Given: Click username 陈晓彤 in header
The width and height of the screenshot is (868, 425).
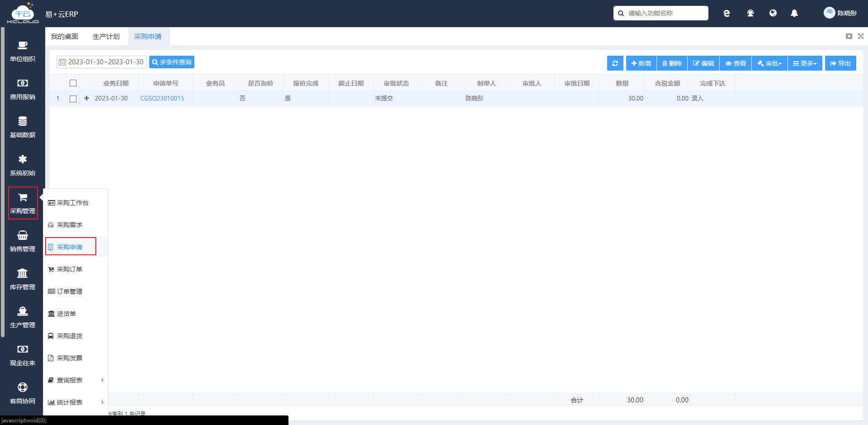Looking at the screenshot, I should coord(847,13).
